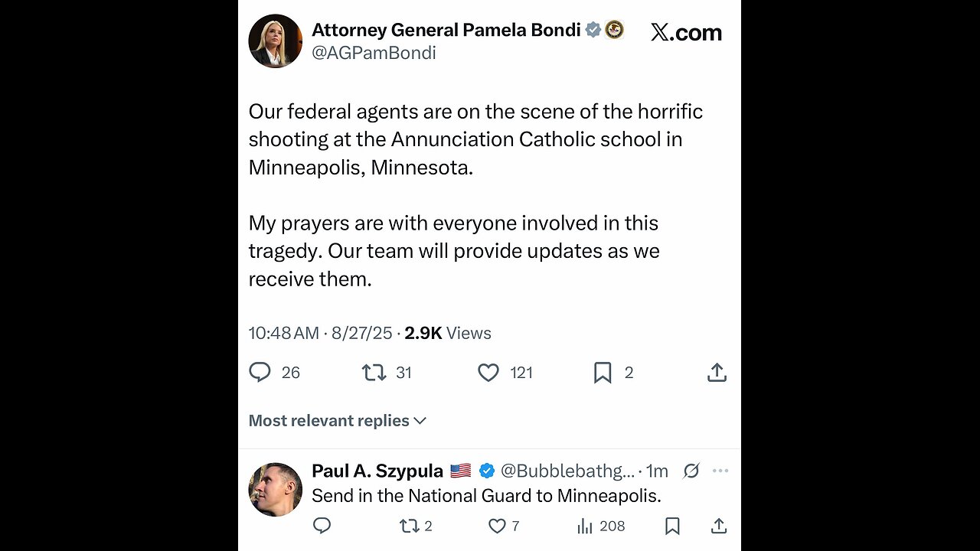Like the National Guard reply

point(497,526)
